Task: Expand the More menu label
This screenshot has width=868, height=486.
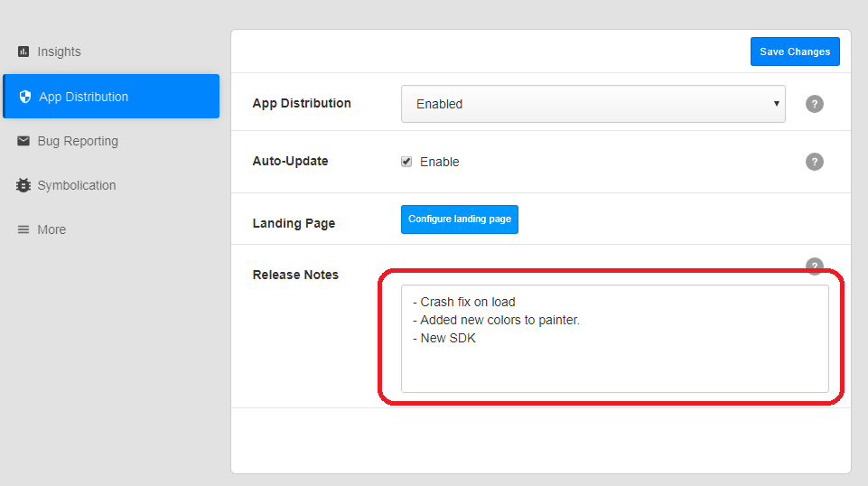Action: 51,229
